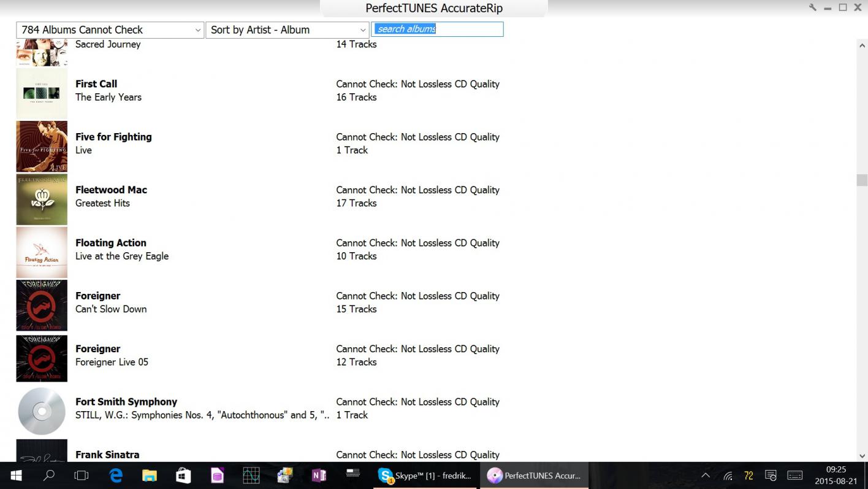Click Live at the Grey Eagle title
The height and width of the screenshot is (489, 868).
[x=122, y=256]
